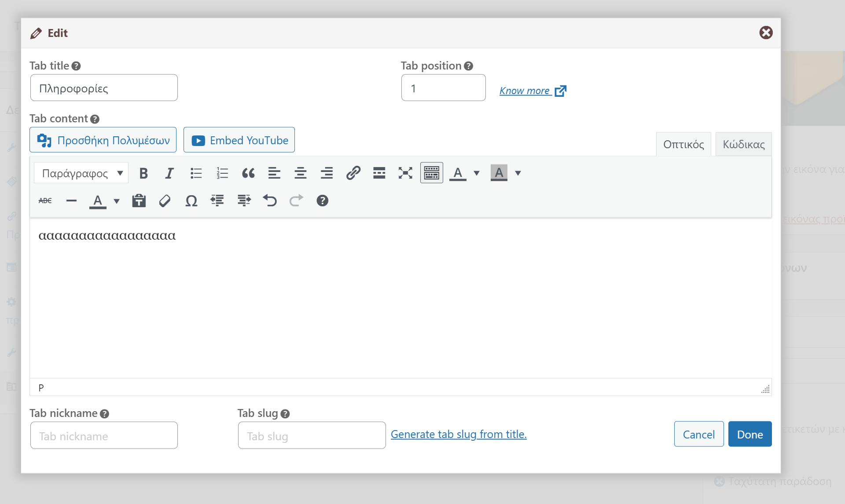Click the Tab nickname input field
This screenshot has height=504, width=845.
pyautogui.click(x=104, y=436)
